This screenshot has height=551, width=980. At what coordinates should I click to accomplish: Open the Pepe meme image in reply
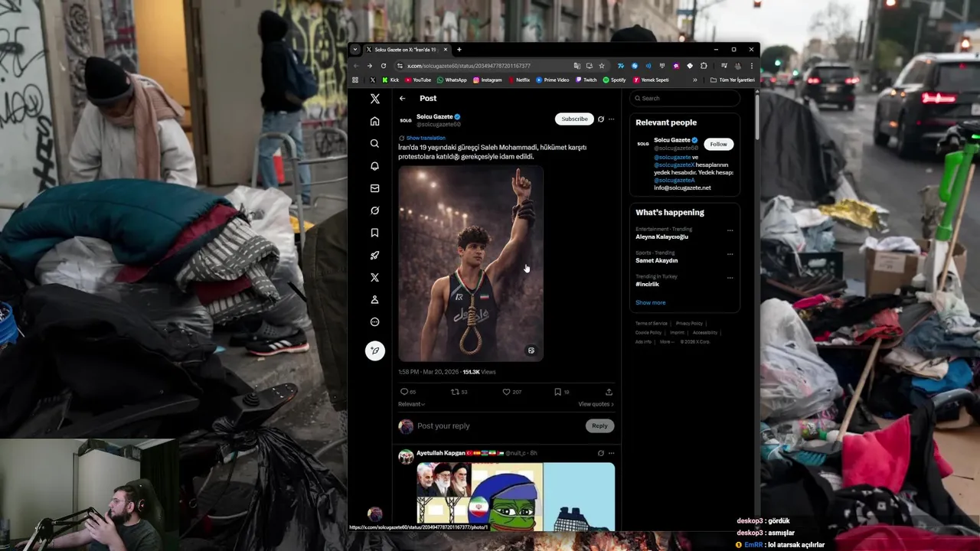tap(515, 497)
